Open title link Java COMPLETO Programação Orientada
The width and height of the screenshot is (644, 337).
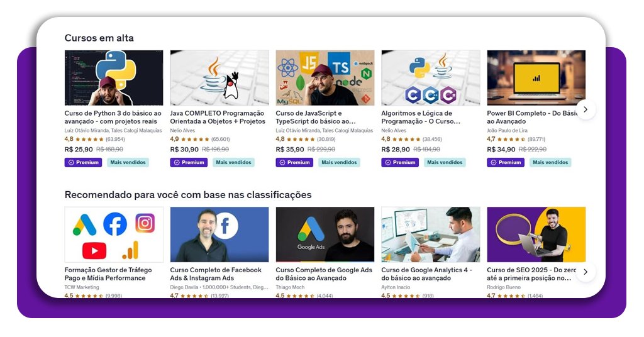coord(218,118)
